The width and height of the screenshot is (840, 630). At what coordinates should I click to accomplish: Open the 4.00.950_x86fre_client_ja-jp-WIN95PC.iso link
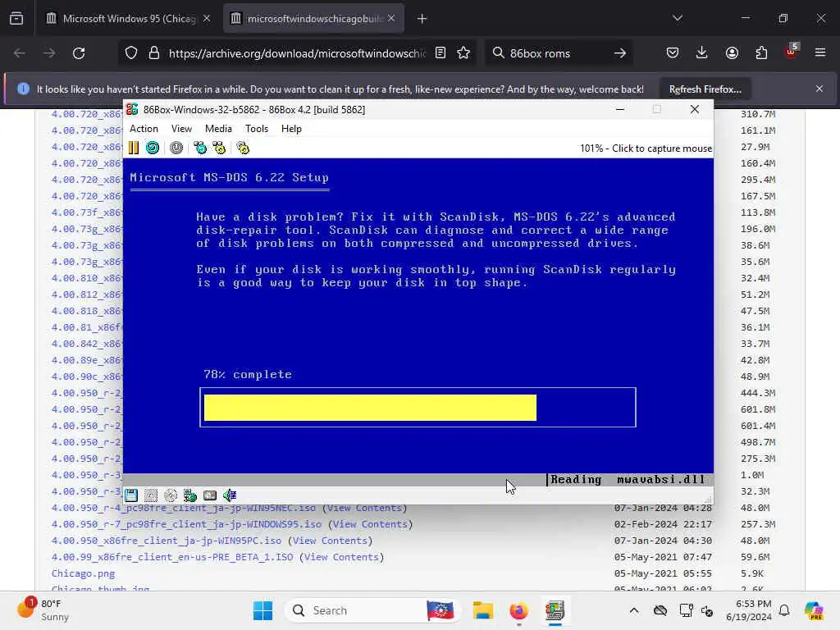coord(166,541)
